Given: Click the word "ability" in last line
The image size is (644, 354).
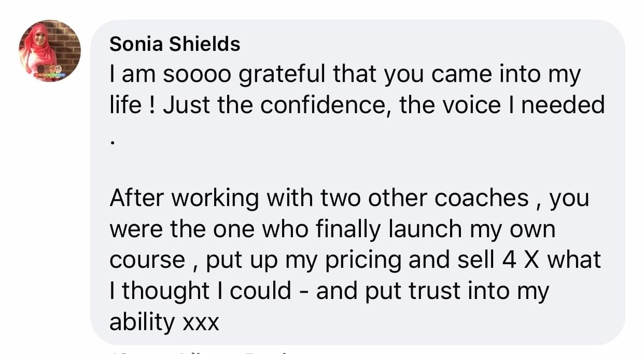Looking at the screenshot, I should coord(142,322).
